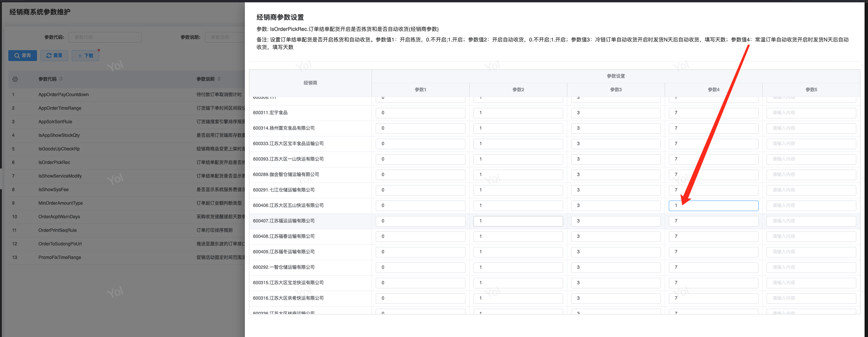Image resolution: width=868 pixels, height=337 pixels.
Task: Click the 参数5 field for dealer 600311
Action: pyautogui.click(x=811, y=113)
